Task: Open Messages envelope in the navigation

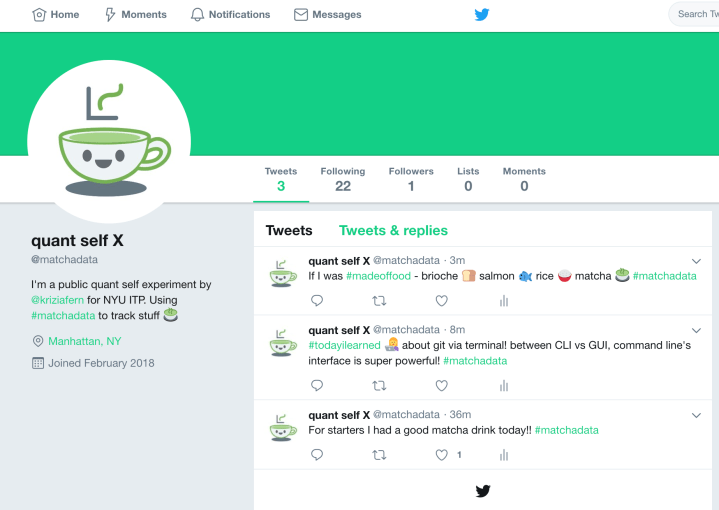Action: [x=327, y=15]
